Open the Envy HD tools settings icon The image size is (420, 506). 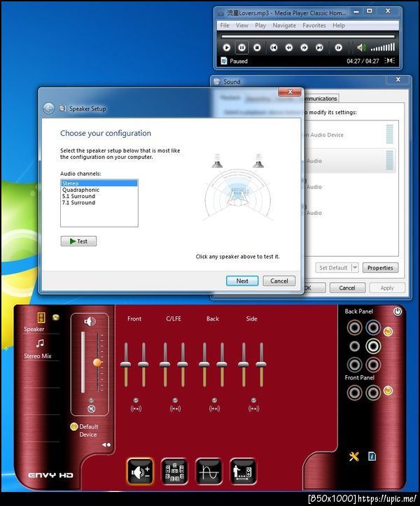[x=354, y=456]
